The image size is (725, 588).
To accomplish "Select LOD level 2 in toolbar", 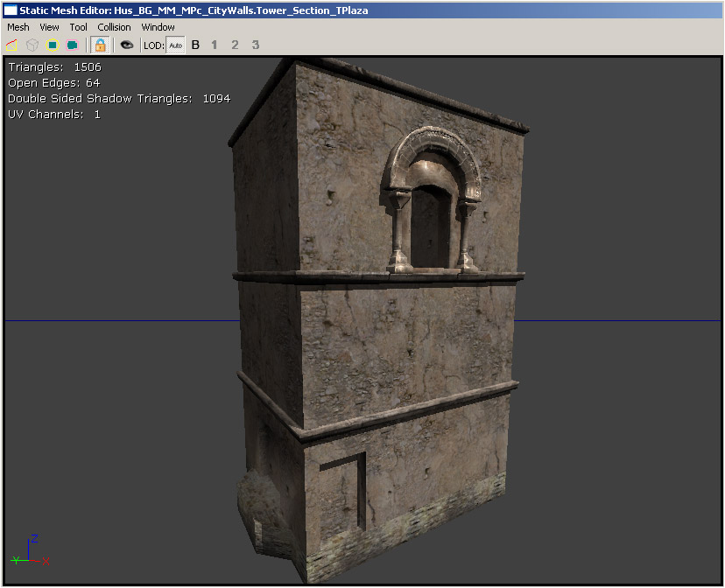I will point(235,45).
